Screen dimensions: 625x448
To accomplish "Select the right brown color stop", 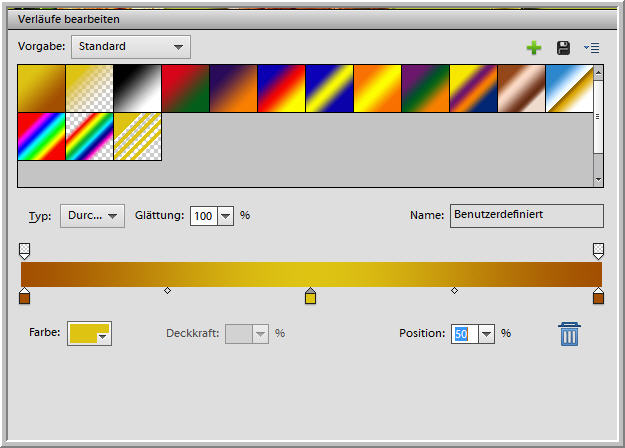I will 598,296.
